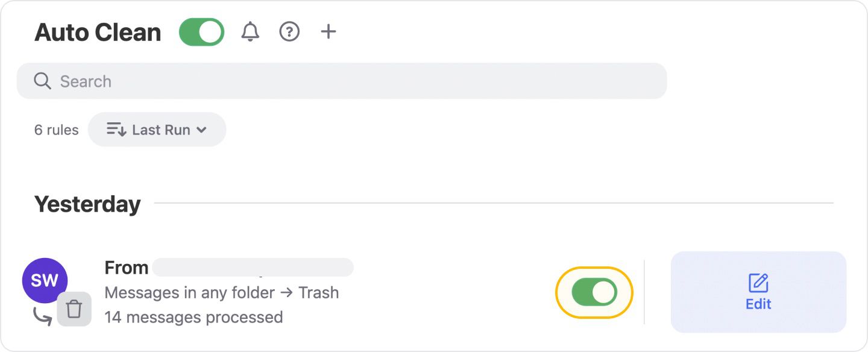Turn off the highlighted rule toggle
This screenshot has width=868, height=352.
tap(594, 292)
